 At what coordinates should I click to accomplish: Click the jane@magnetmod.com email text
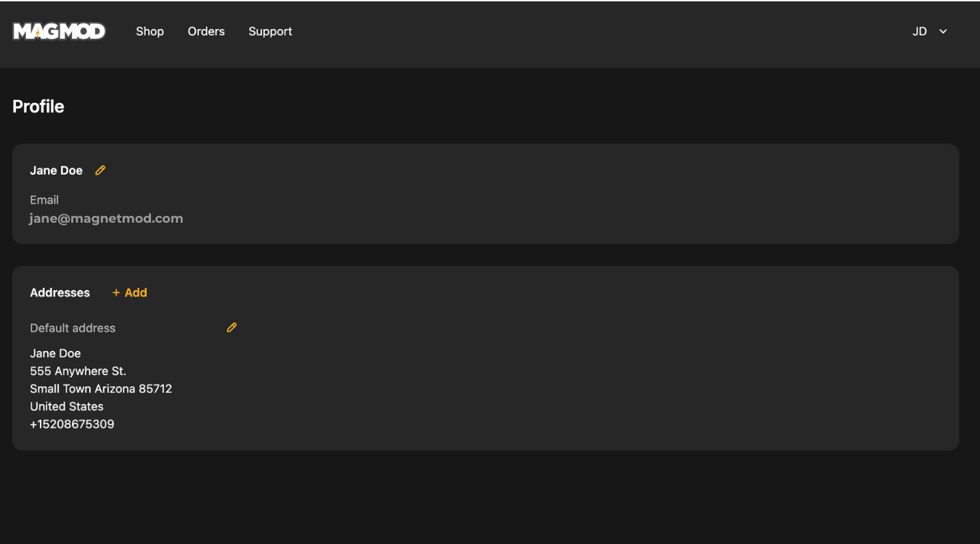pyautogui.click(x=106, y=218)
